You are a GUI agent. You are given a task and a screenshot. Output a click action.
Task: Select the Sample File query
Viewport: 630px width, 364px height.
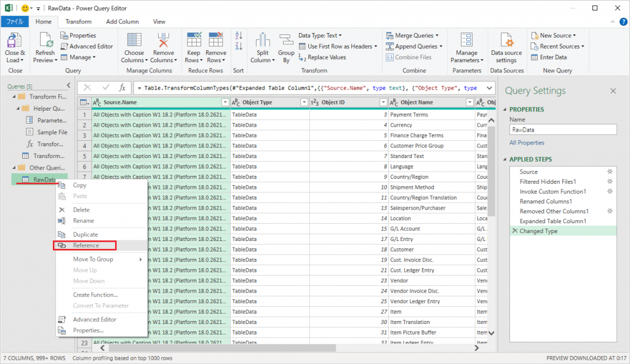(x=46, y=132)
